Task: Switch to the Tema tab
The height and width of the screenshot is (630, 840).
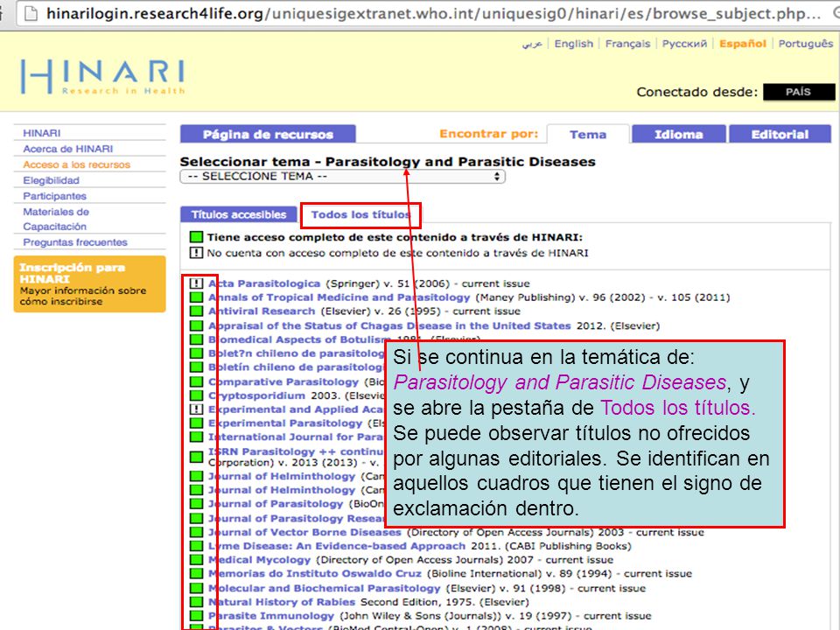Action: point(588,134)
